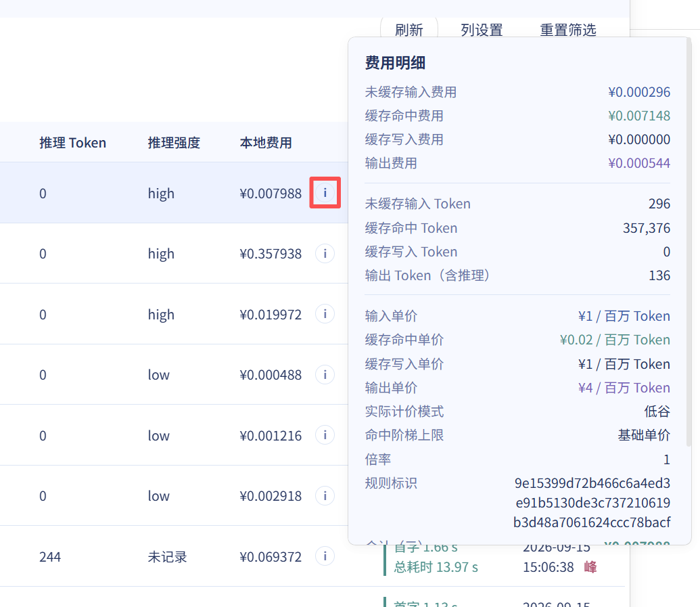Click the 未记录 reasoning strength cell
Image resolution: width=700 pixels, height=607 pixels.
[168, 557]
